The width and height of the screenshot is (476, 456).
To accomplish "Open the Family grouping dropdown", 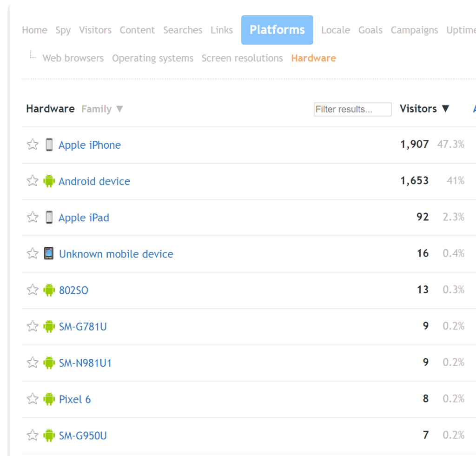I will [102, 109].
